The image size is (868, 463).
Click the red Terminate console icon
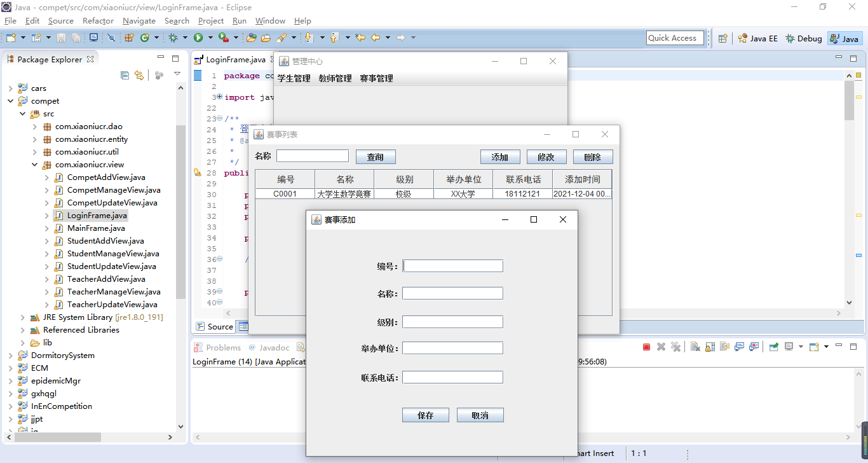coord(646,347)
